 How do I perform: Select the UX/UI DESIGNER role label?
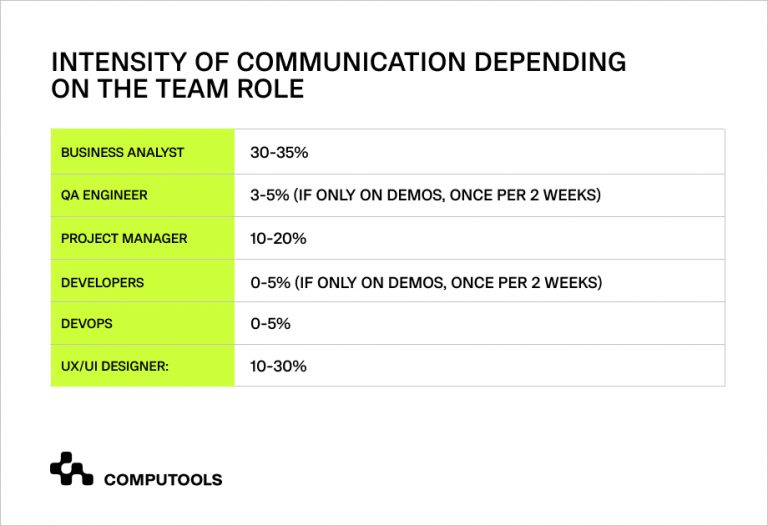(x=115, y=367)
